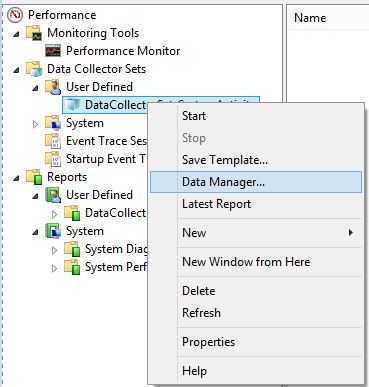This screenshot has height=387, width=369.
Task: Select the System Diagnostics report icon
Action: click(72, 249)
